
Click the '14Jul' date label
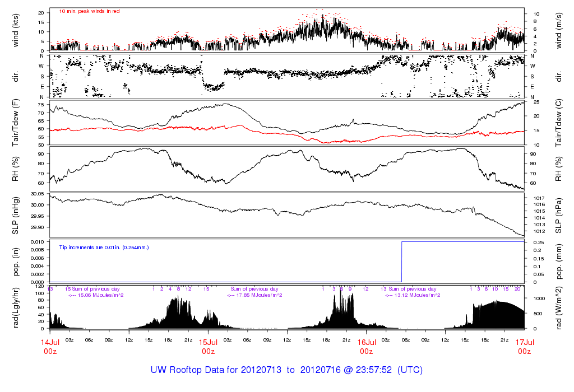(x=50, y=343)
